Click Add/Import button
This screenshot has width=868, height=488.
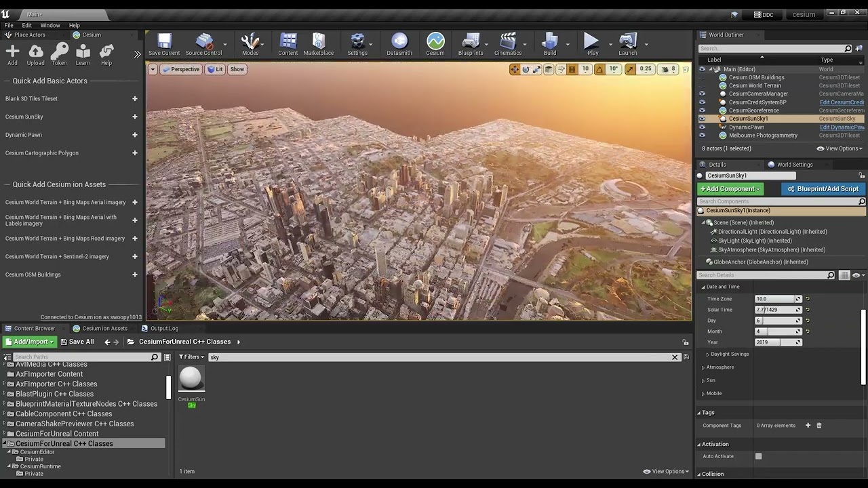tap(29, 342)
